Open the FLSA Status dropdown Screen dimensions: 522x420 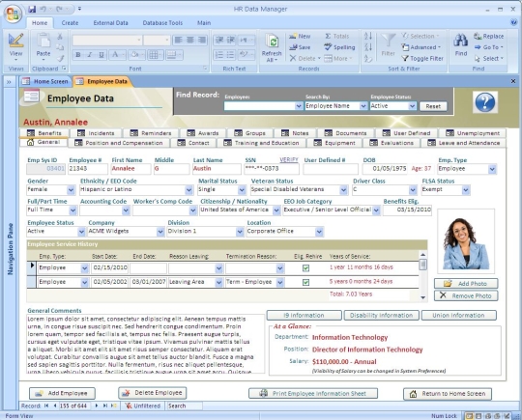[x=466, y=190]
